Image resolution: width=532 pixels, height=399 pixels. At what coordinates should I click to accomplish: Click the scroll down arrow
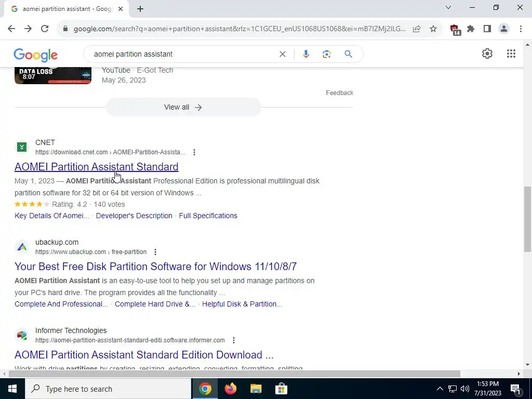point(528,365)
